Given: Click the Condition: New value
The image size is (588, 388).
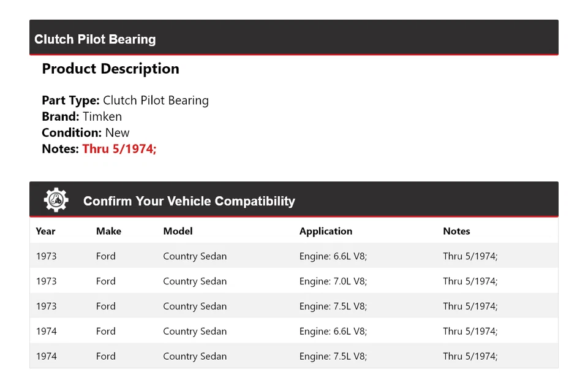Looking at the screenshot, I should (117, 132).
